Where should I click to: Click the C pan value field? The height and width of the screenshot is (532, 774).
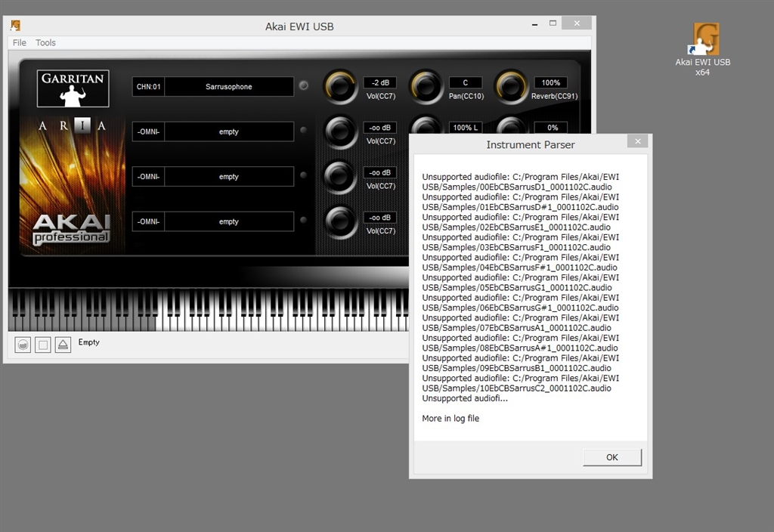[466, 82]
